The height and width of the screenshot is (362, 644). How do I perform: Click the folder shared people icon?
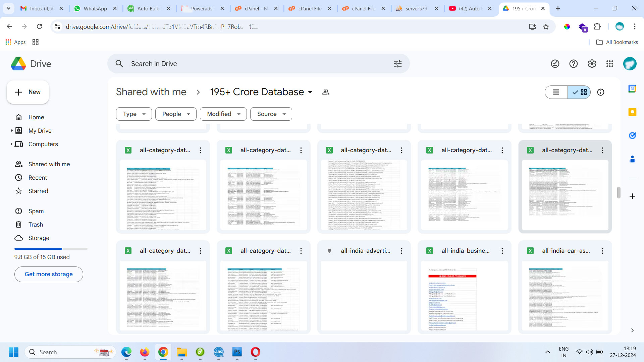coord(326,92)
